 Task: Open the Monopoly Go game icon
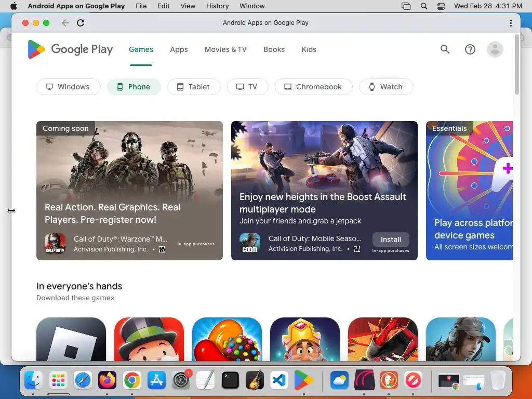(x=149, y=339)
